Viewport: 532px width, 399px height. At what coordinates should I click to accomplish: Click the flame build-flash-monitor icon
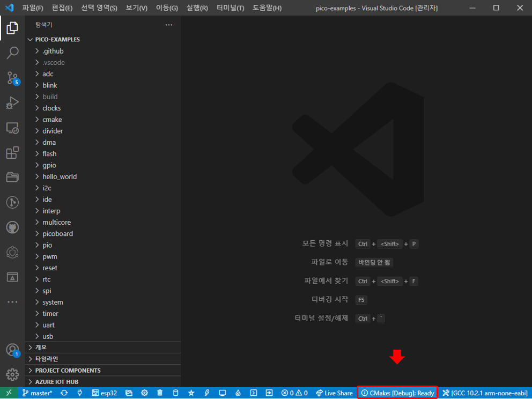click(238, 393)
